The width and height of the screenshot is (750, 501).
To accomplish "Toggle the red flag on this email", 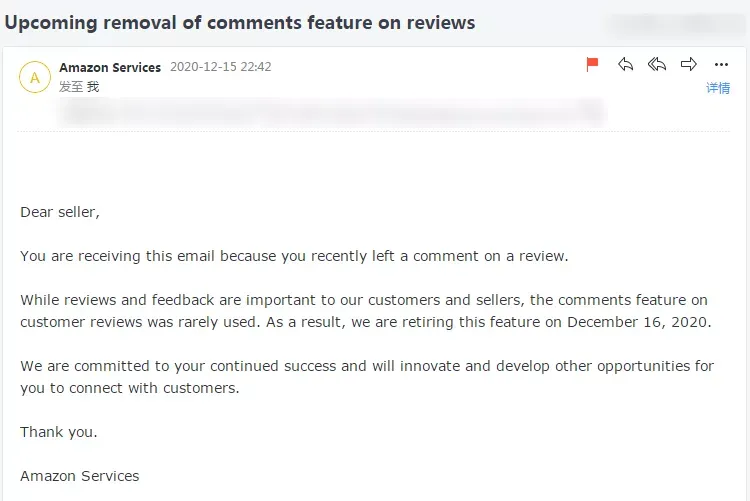I will [x=592, y=64].
